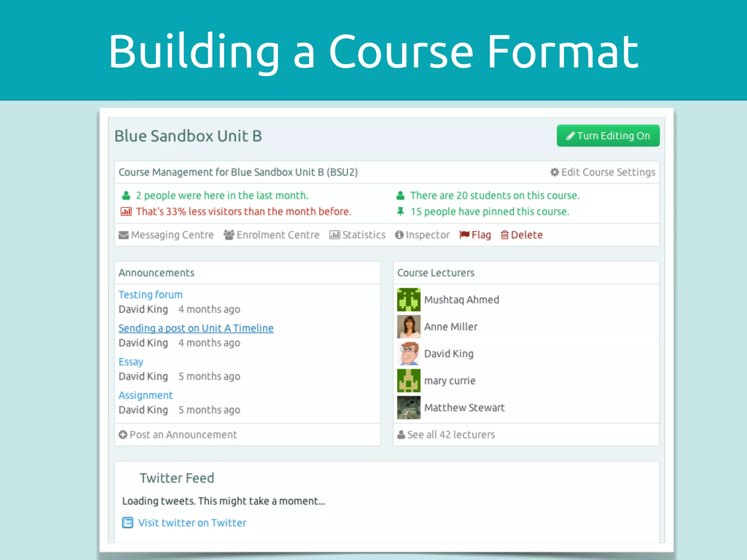This screenshot has width=747, height=560.
Task: Click 'David King' author under Testing forum
Action: click(x=143, y=309)
